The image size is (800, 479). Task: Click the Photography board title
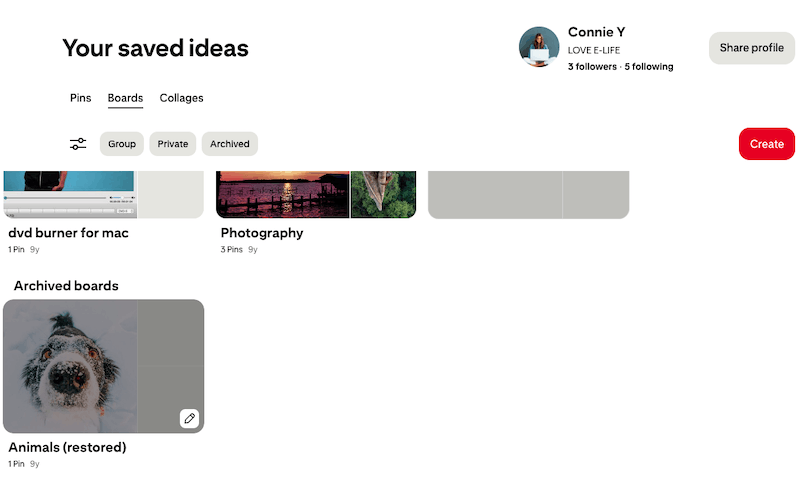pyautogui.click(x=262, y=233)
